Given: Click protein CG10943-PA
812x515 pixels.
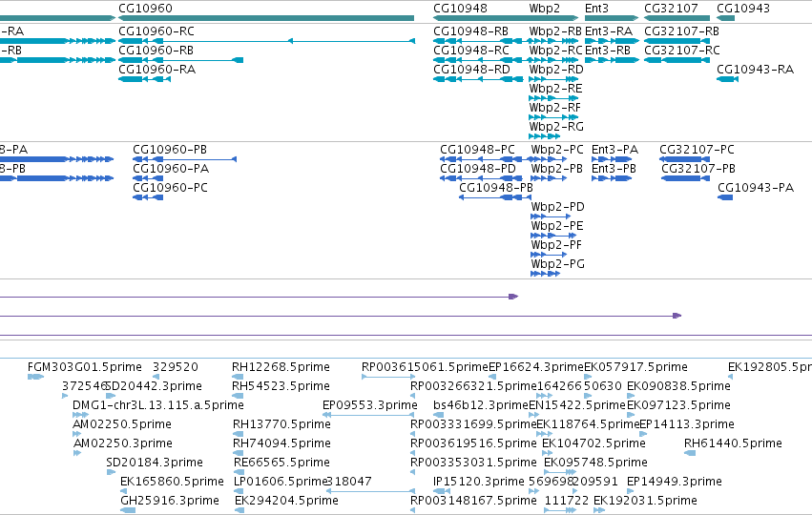Looking at the screenshot, I should 756,188.
